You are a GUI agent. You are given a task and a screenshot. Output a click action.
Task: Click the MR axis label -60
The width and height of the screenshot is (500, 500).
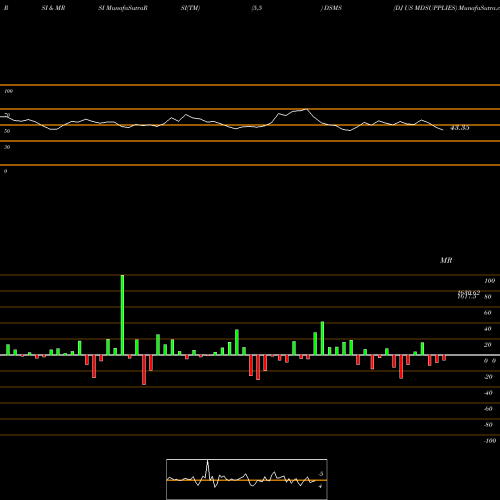click(x=488, y=409)
